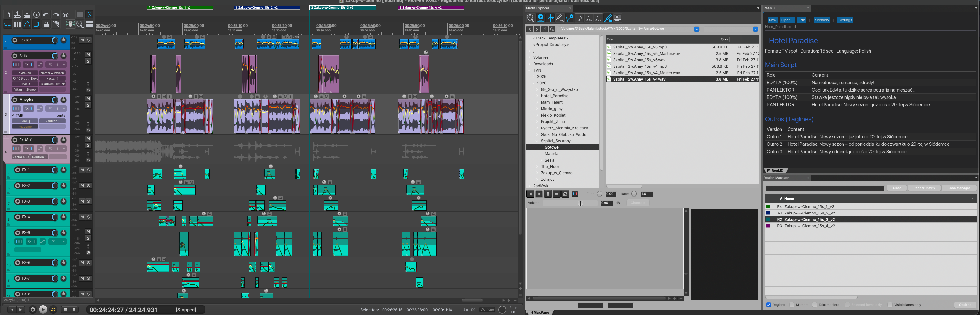Image resolution: width=980 pixels, height=315 pixels.
Task: Click the record button in transport bar
Action: click(x=33, y=310)
